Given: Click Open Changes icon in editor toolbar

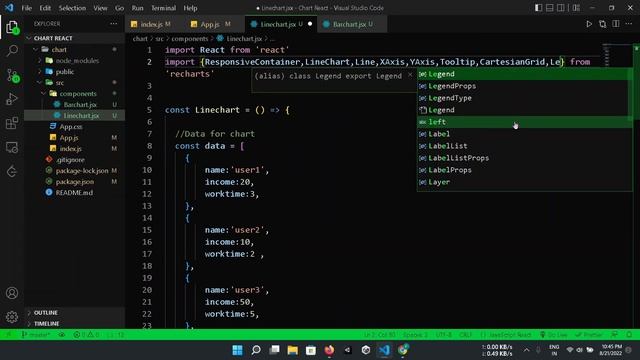Looking at the screenshot, I should (602, 24).
